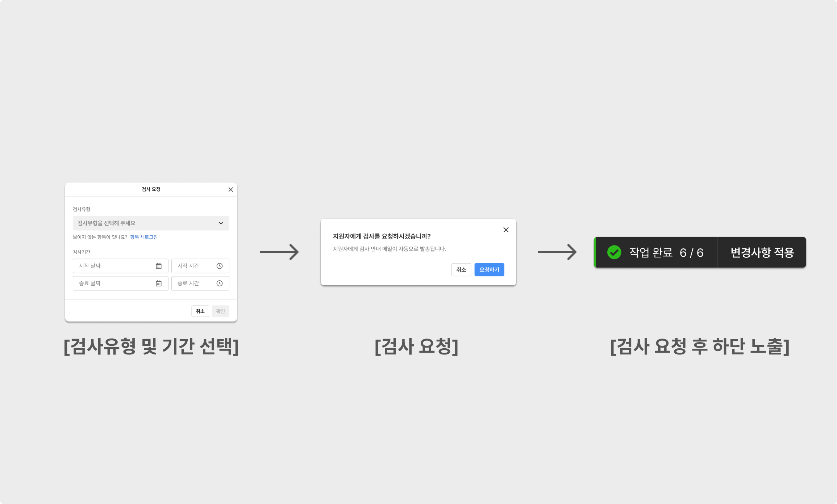Close the confirmation popup with X
This screenshot has width=837, height=504.
506,230
